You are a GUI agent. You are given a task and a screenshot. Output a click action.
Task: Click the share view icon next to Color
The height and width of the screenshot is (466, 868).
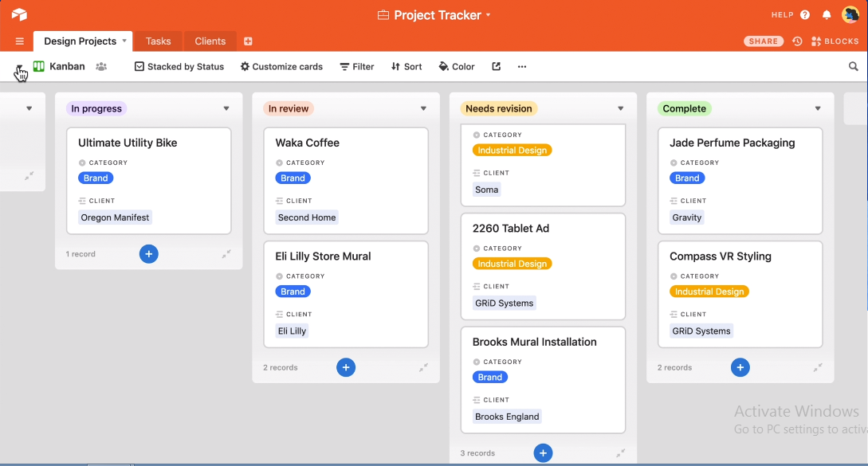496,66
